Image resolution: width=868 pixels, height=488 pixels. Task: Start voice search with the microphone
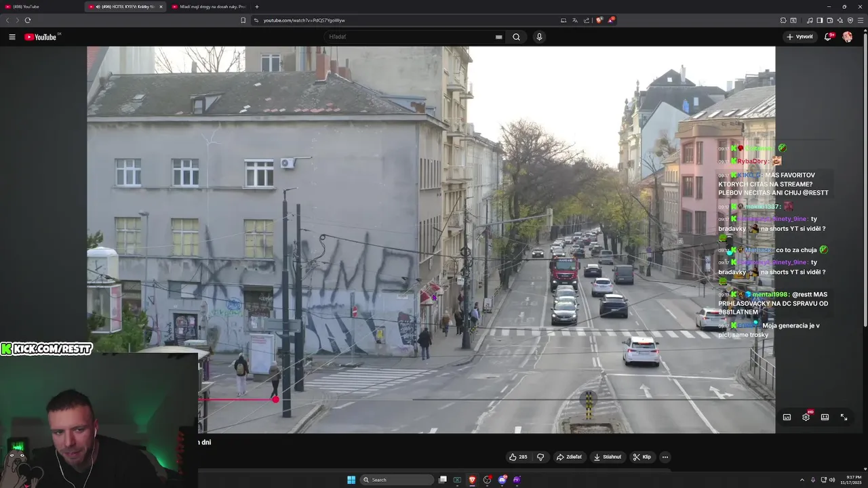coord(539,37)
